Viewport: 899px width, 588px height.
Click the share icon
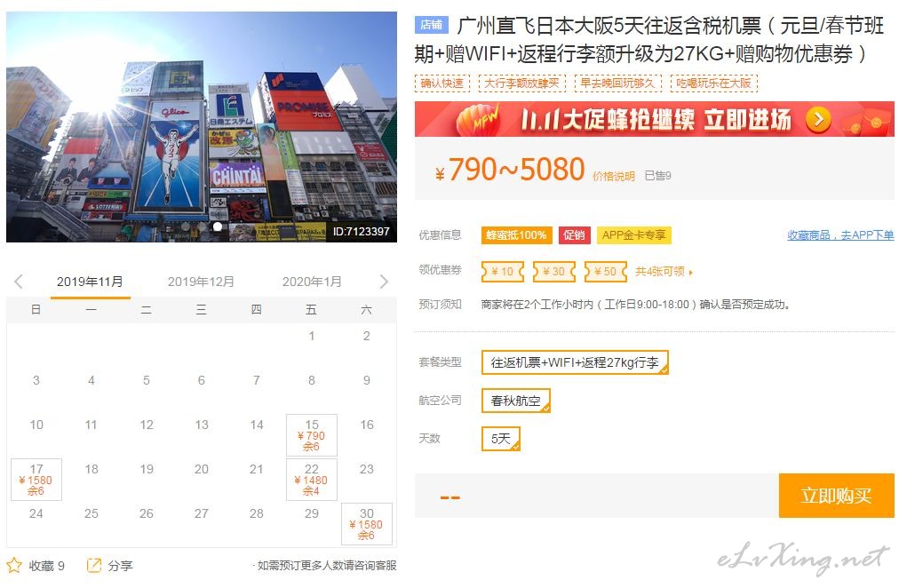[94, 565]
